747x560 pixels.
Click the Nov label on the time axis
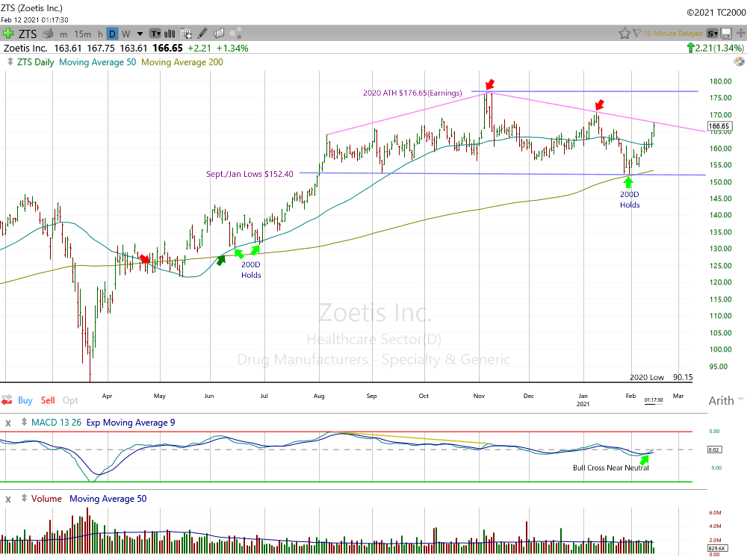480,396
